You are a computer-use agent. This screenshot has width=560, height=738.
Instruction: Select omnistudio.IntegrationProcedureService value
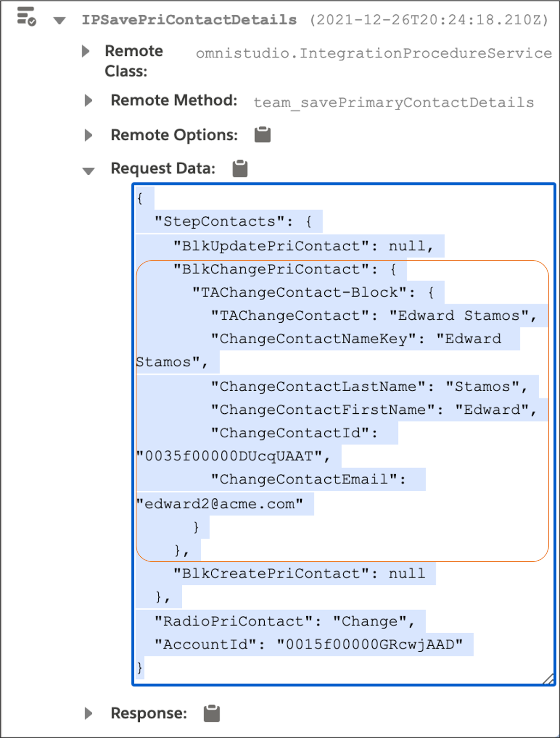point(374,54)
